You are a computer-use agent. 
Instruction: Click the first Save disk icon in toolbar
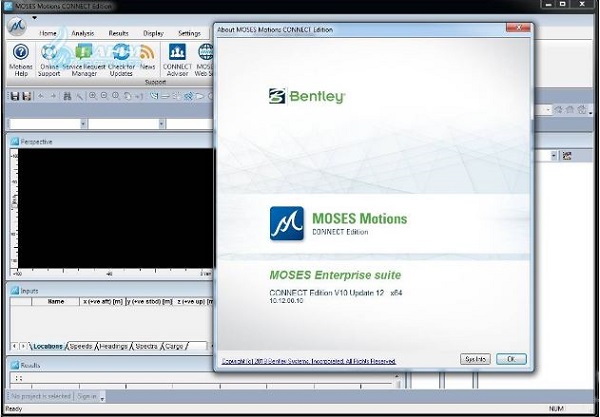[15, 96]
